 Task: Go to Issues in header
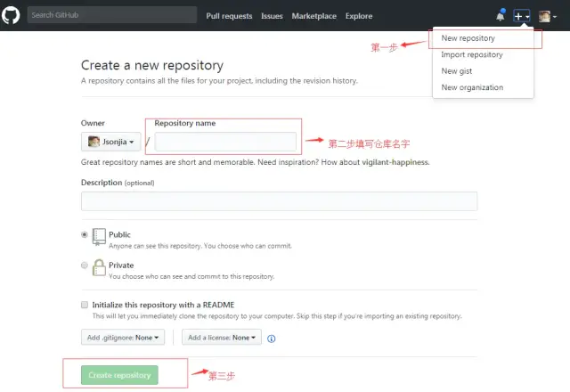coord(272,16)
